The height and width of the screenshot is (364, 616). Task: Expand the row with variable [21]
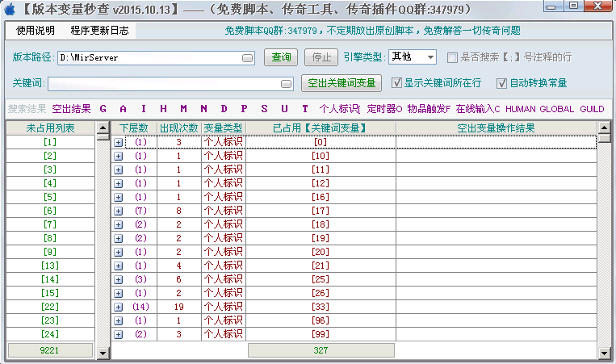pos(118,266)
